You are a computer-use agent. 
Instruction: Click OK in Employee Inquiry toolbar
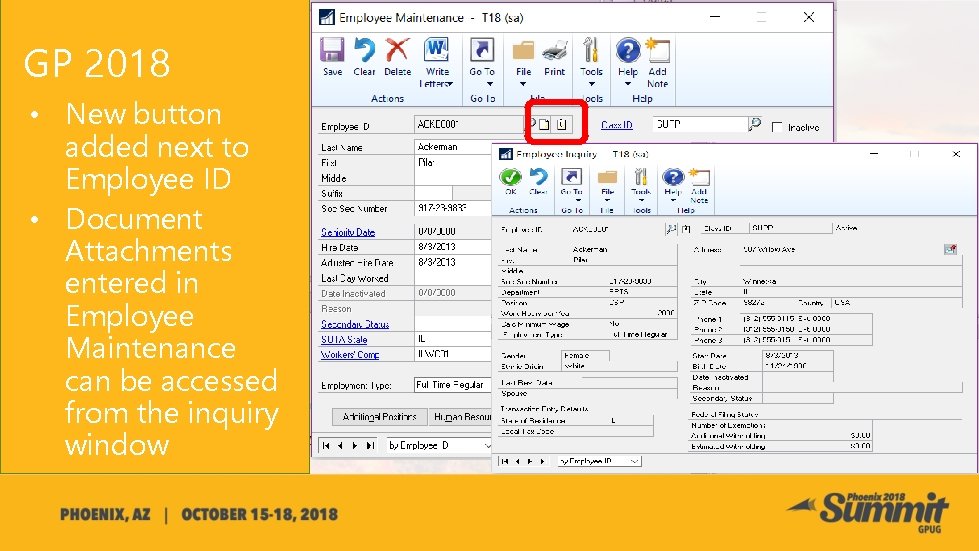click(x=510, y=182)
